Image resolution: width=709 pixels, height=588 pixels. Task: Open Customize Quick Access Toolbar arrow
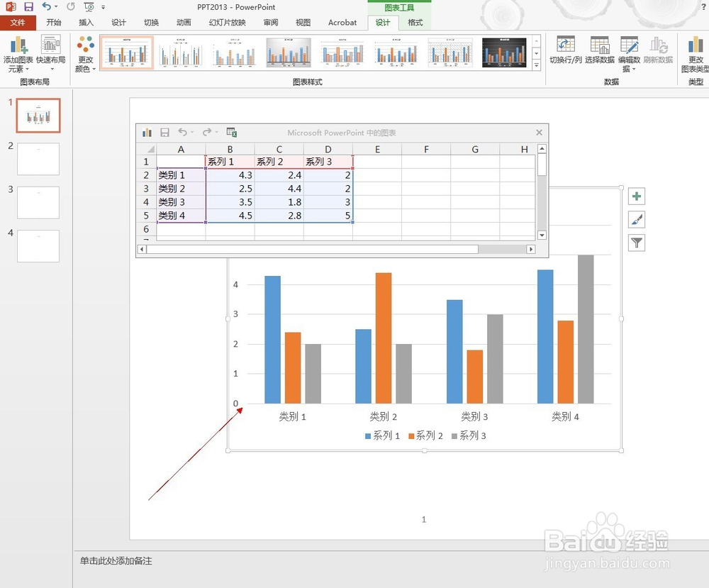tap(103, 7)
